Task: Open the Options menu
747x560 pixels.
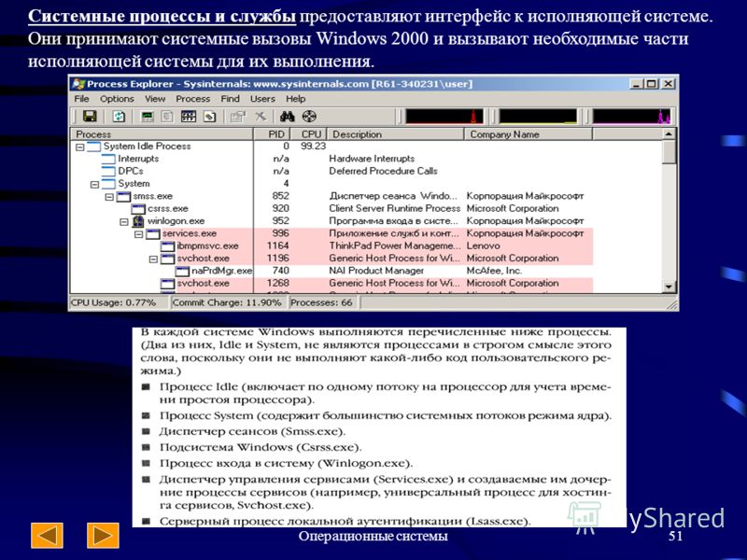Action: pyautogui.click(x=117, y=99)
